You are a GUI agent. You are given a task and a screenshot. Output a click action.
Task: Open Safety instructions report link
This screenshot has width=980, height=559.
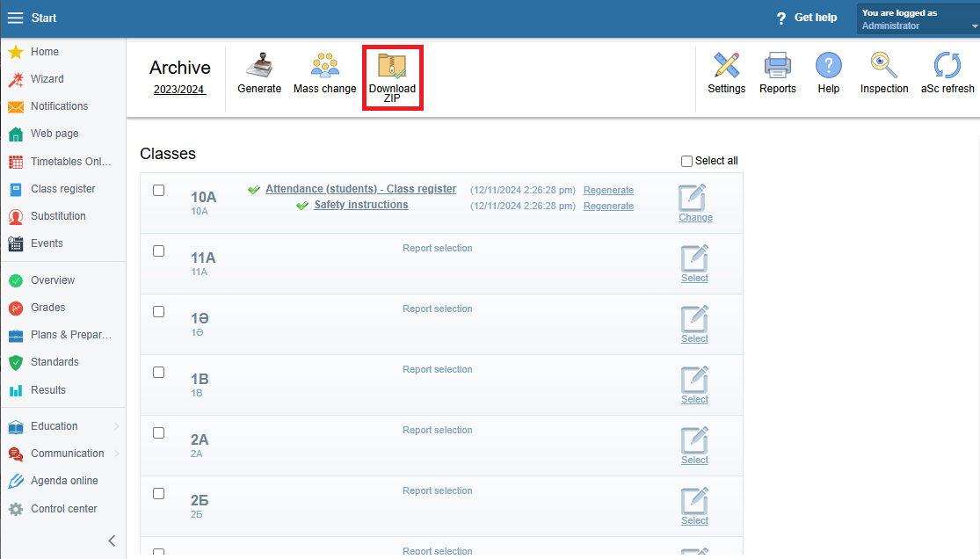point(360,205)
